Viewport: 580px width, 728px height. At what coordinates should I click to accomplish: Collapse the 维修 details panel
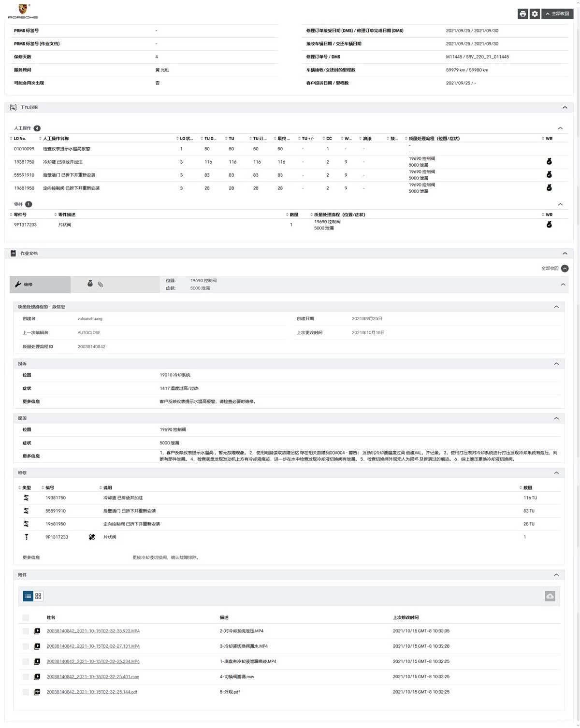pos(556,472)
